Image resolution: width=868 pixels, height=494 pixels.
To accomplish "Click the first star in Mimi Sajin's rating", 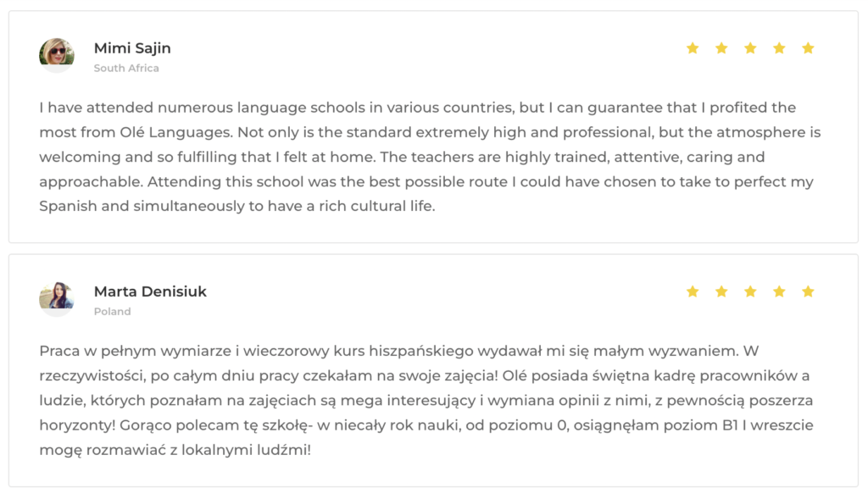I will [693, 48].
